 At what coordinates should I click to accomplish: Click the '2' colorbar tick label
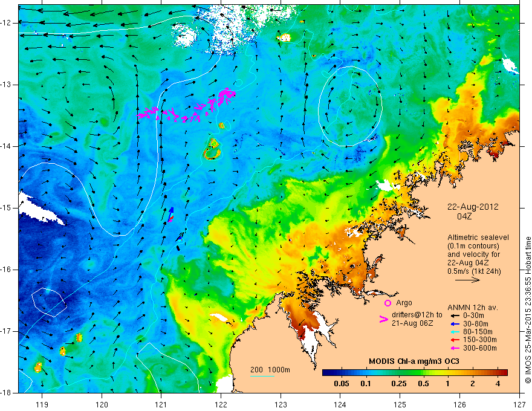[473, 384]
